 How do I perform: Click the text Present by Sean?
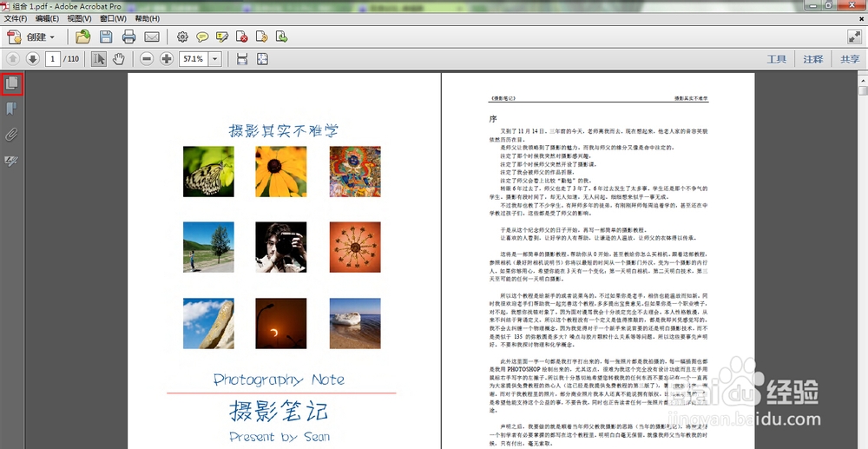(x=279, y=437)
